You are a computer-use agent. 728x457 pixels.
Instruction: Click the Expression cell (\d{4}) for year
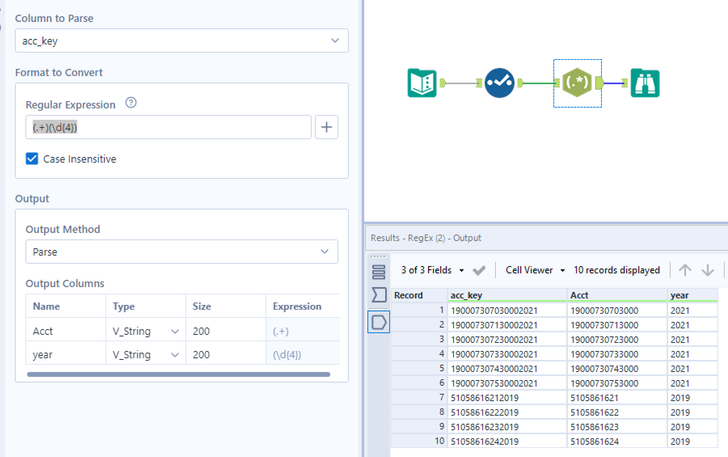click(x=303, y=354)
